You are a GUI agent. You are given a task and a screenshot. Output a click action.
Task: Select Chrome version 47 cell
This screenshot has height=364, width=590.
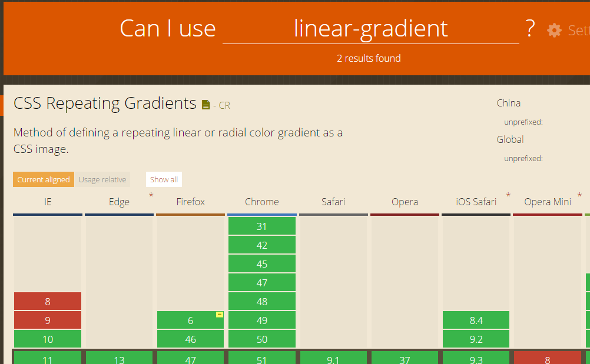pyautogui.click(x=262, y=282)
